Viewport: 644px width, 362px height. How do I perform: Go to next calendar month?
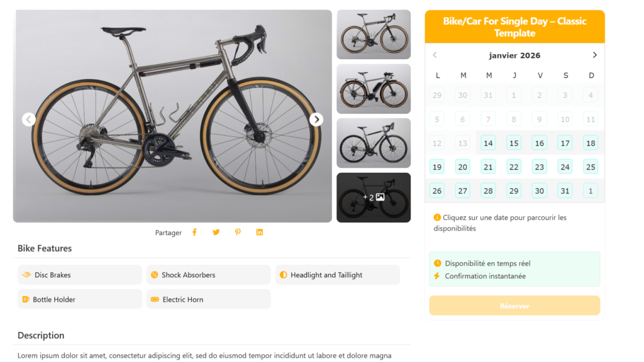point(594,55)
